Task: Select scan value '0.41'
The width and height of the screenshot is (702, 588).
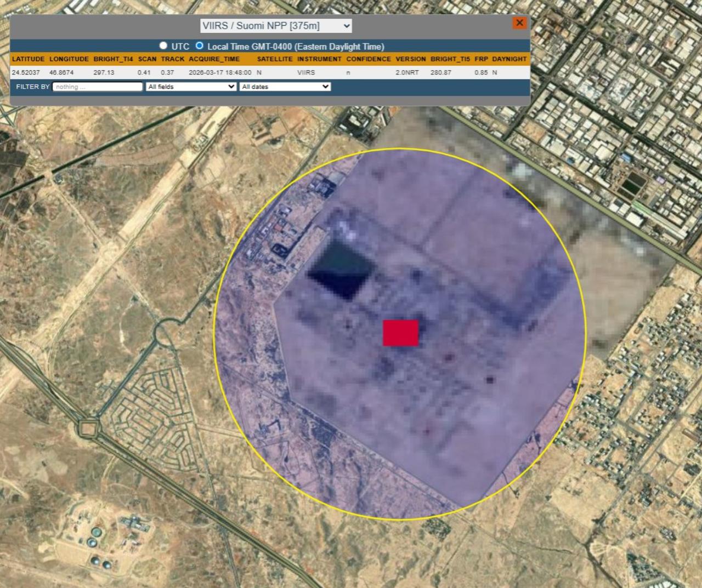Action: (x=144, y=72)
